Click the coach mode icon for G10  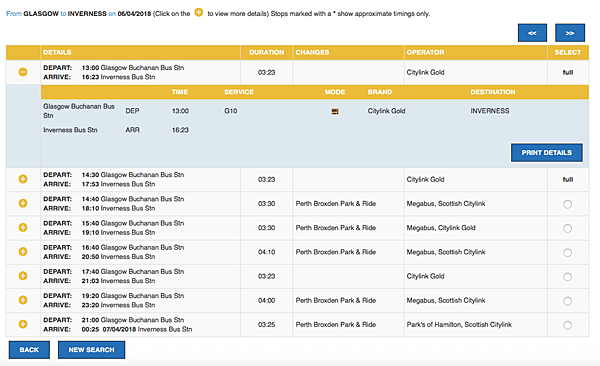click(x=335, y=111)
